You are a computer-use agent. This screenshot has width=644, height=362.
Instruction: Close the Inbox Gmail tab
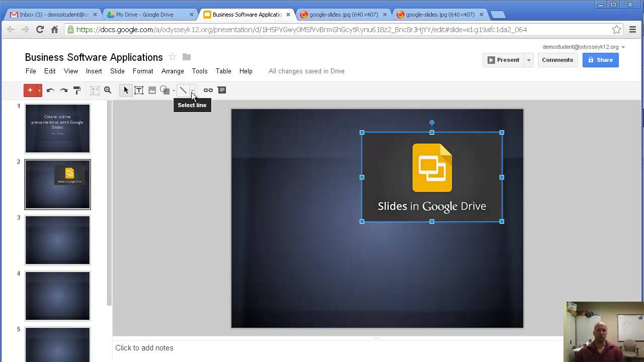tap(95, 15)
